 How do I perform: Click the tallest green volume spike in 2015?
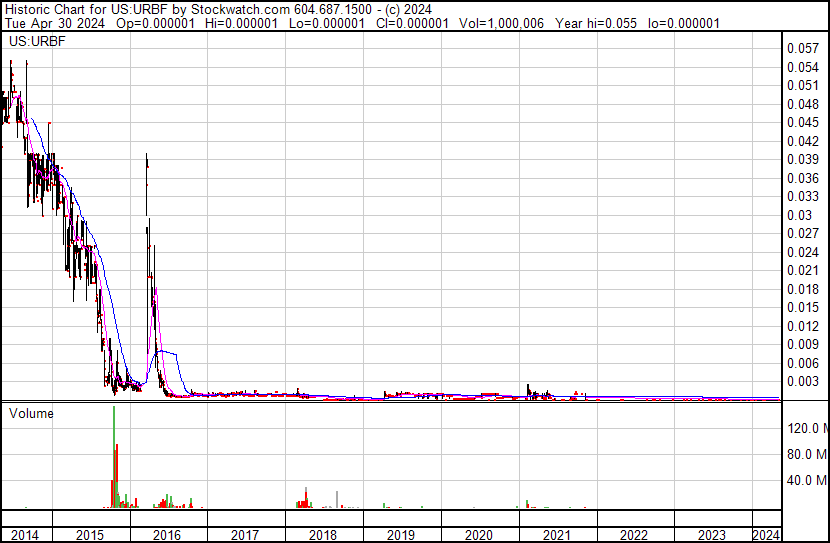click(114, 456)
